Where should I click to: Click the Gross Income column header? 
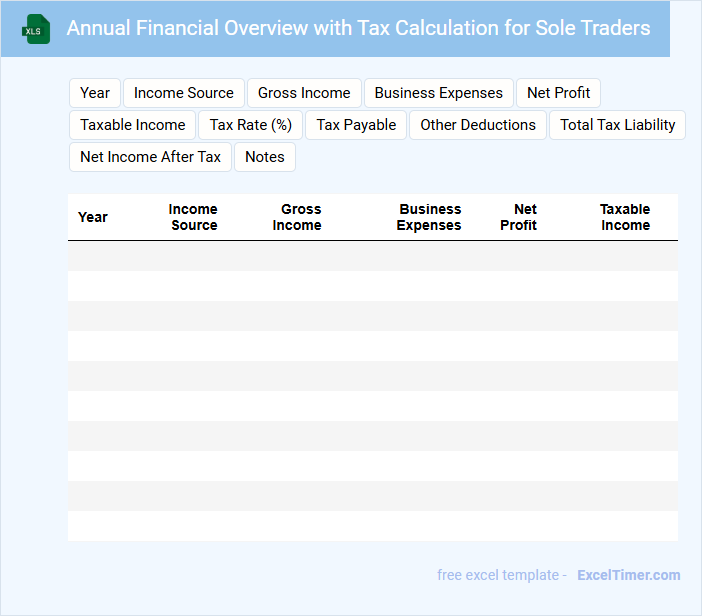coord(298,217)
